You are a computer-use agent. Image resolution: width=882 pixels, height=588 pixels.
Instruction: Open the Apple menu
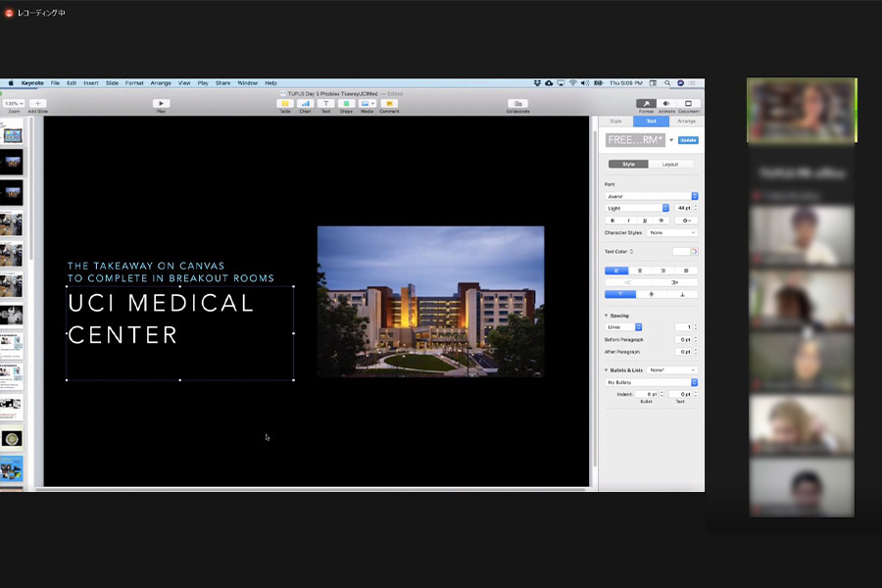(x=11, y=82)
